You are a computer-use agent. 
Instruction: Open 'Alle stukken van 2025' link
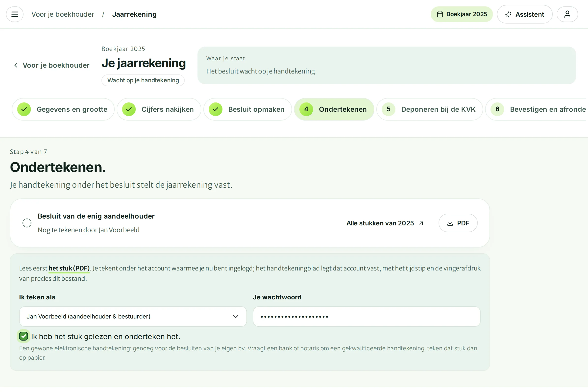tap(385, 223)
